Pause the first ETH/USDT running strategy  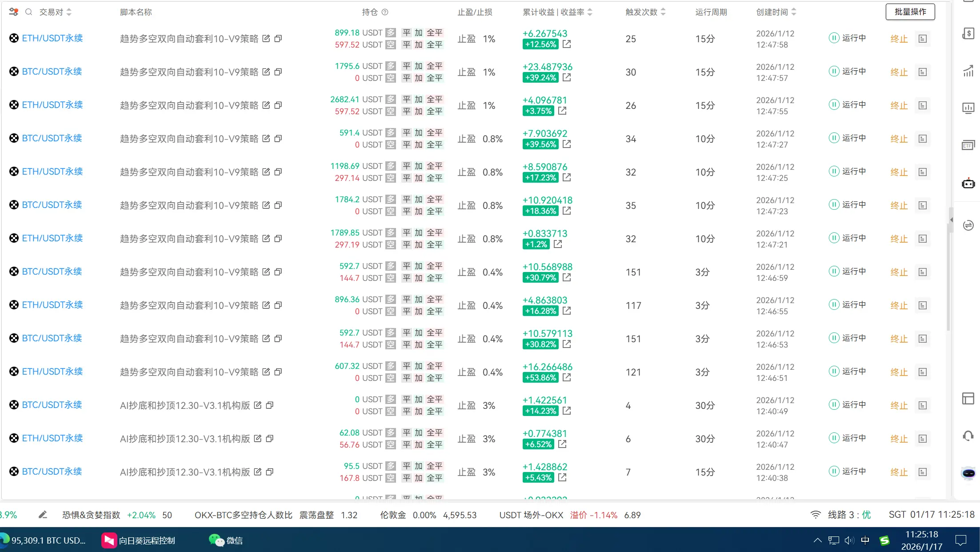[834, 38]
